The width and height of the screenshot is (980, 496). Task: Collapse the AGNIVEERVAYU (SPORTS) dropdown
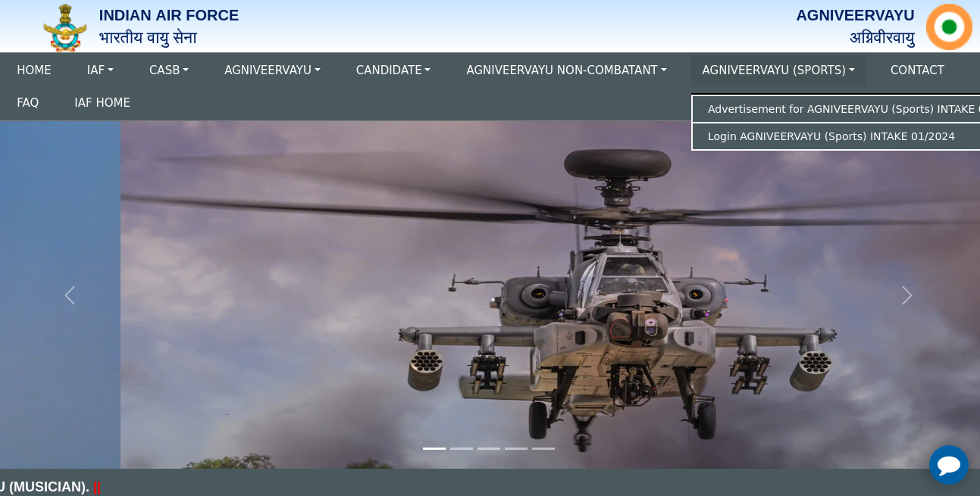778,70
